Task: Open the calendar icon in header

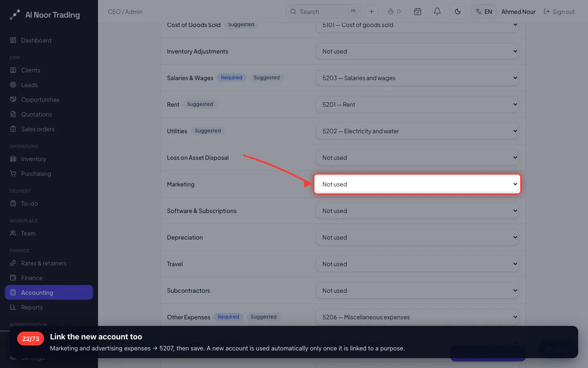Action: point(418,11)
